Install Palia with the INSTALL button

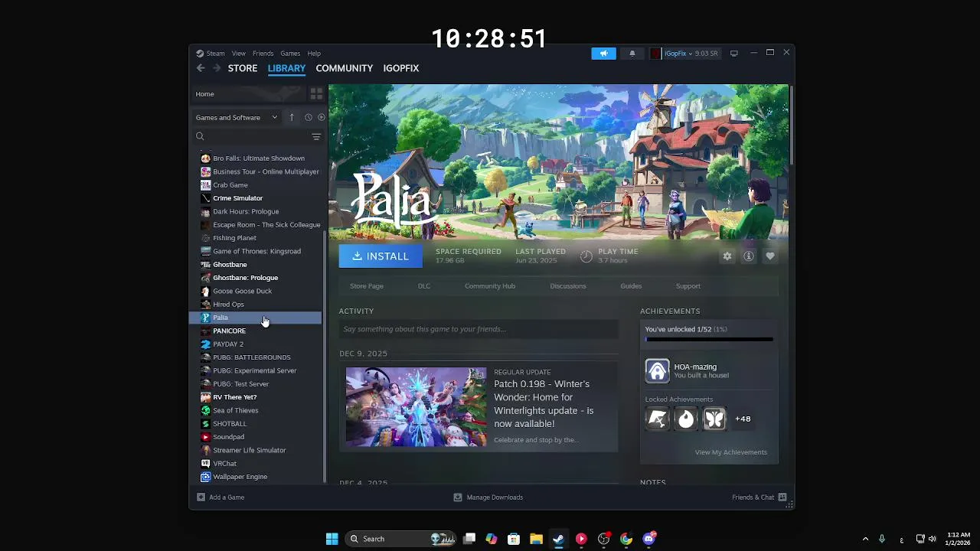point(381,256)
